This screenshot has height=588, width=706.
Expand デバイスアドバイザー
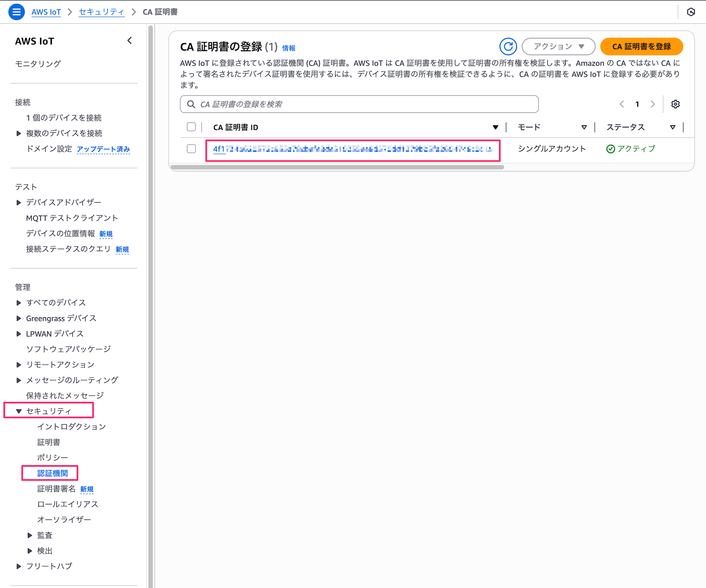(x=19, y=203)
